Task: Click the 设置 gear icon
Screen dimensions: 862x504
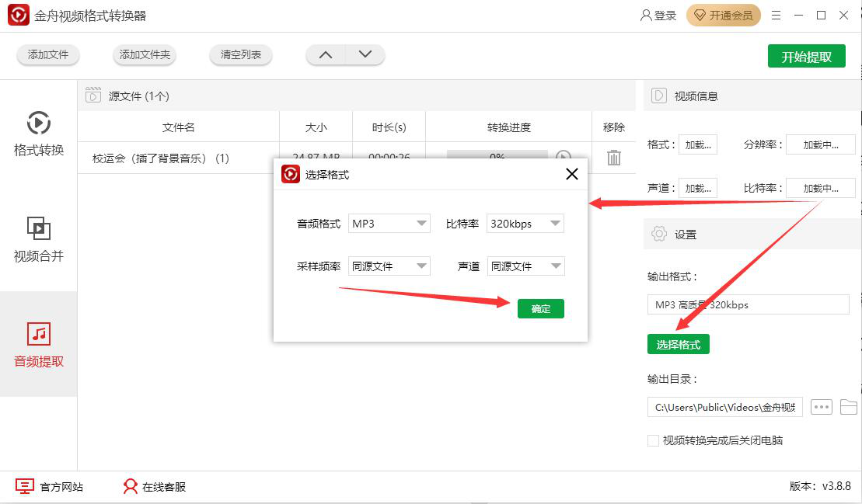Action: 658,234
